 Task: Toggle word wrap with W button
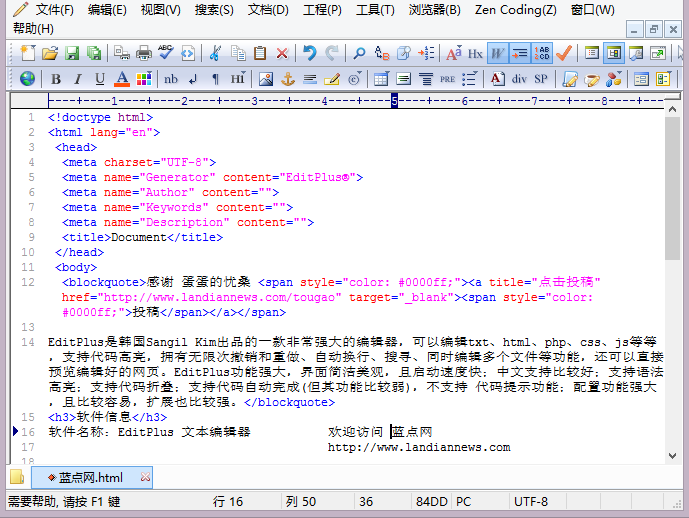click(497, 54)
